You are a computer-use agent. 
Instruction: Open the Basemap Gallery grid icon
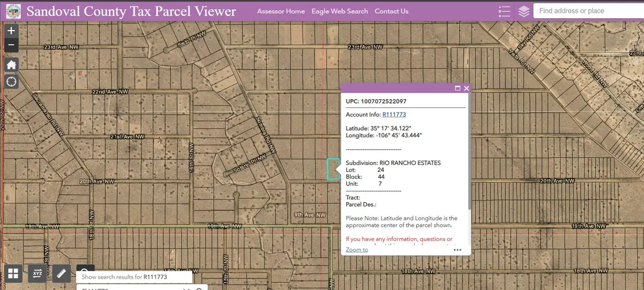tap(13, 274)
